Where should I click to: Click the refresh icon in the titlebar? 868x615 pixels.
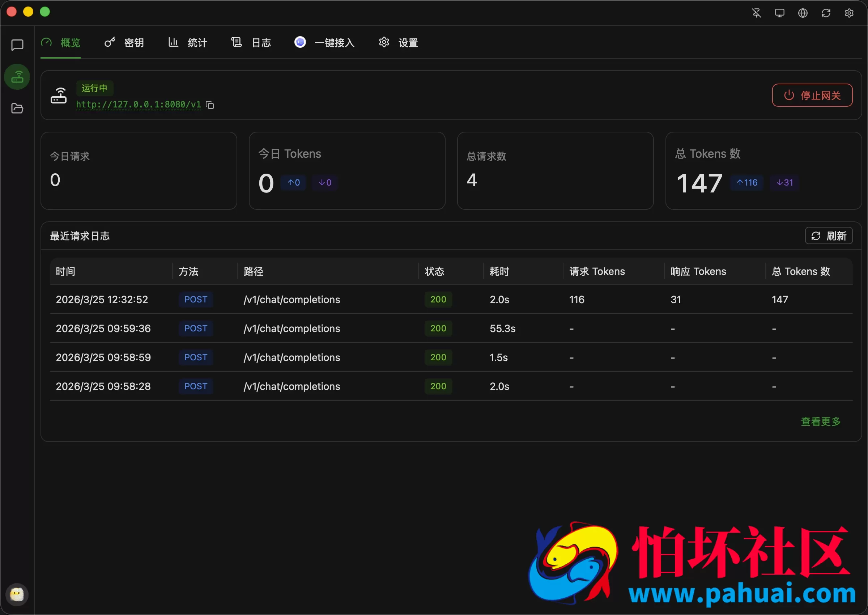[x=826, y=13]
